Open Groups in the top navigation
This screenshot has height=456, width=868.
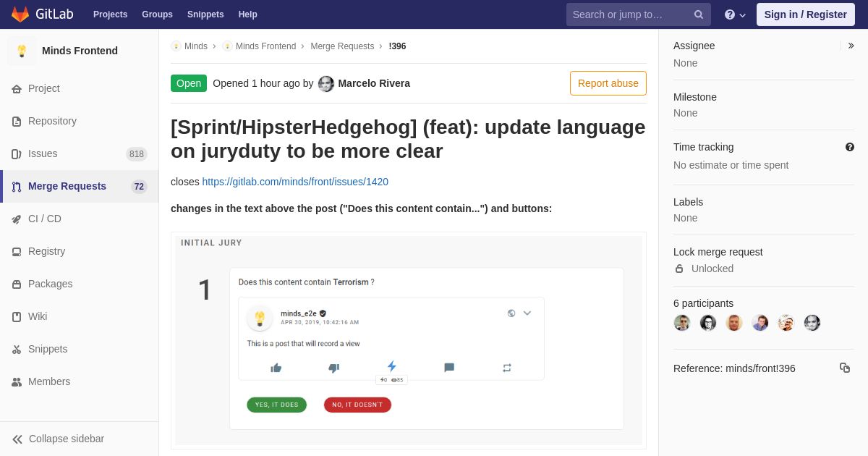coord(157,14)
